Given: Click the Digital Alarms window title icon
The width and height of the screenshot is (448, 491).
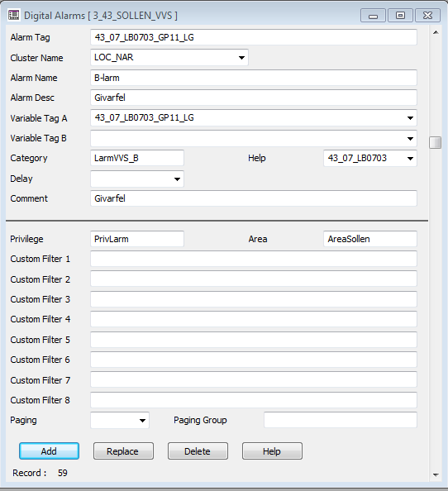Looking at the screenshot, I should click(14, 15).
